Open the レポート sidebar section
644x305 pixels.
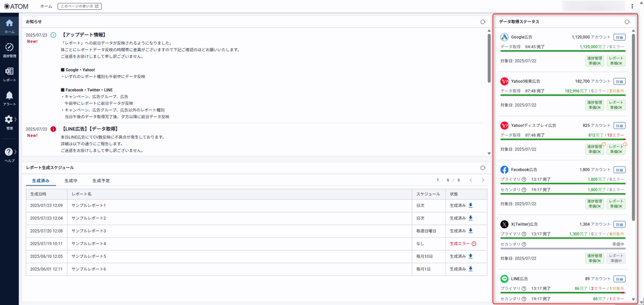(9, 74)
